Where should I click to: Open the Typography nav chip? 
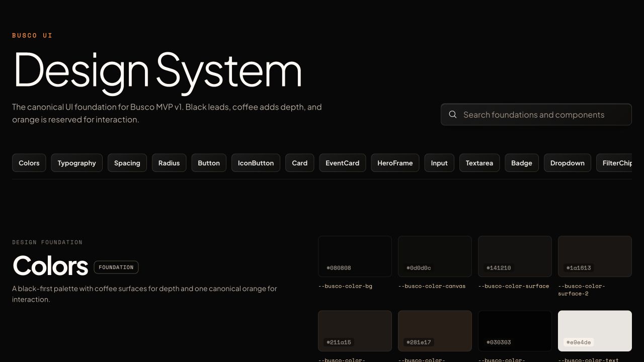coord(76,163)
